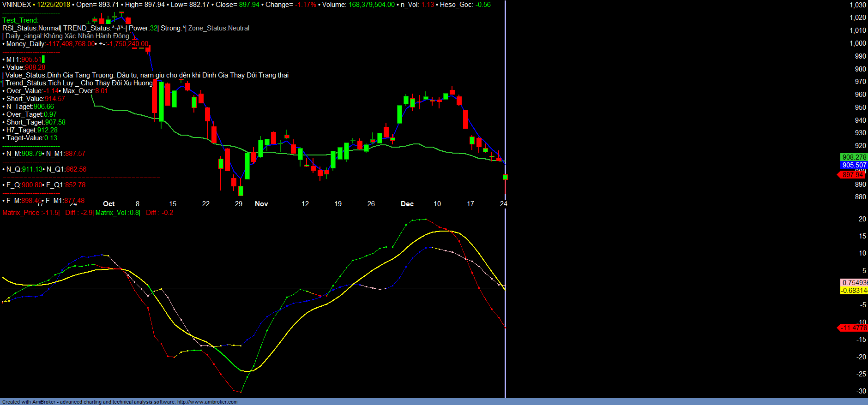This screenshot has width=868, height=405.
Task: Click the 1,000 level on the price axis
Action: [858, 43]
